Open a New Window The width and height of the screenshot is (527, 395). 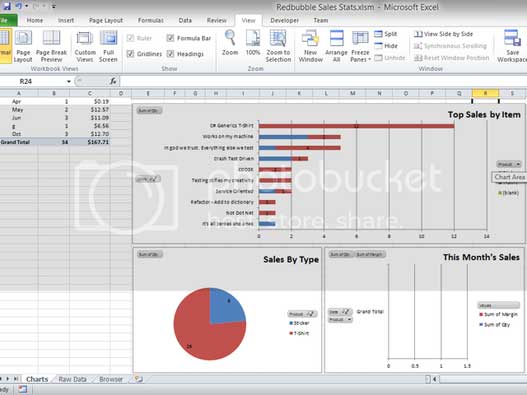(x=310, y=38)
